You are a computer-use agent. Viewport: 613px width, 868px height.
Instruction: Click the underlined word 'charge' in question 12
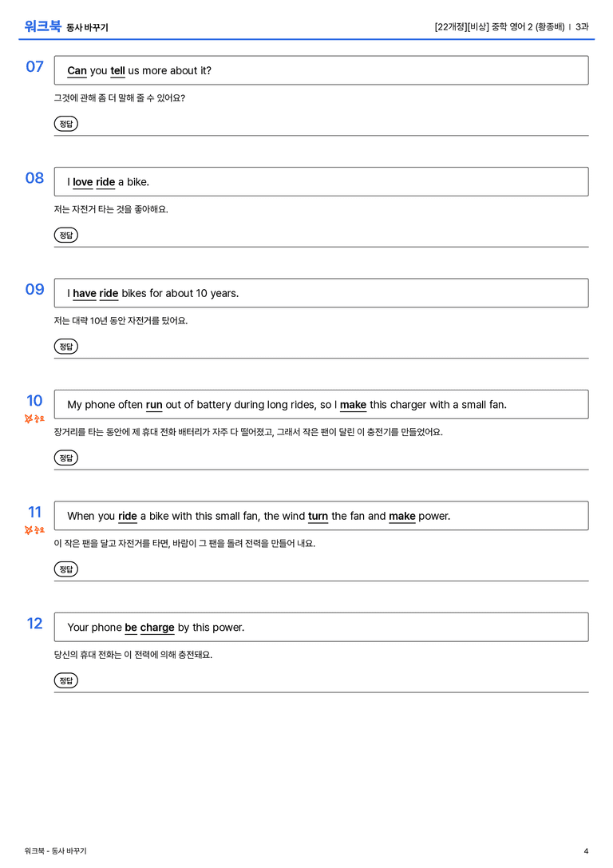[x=157, y=627]
